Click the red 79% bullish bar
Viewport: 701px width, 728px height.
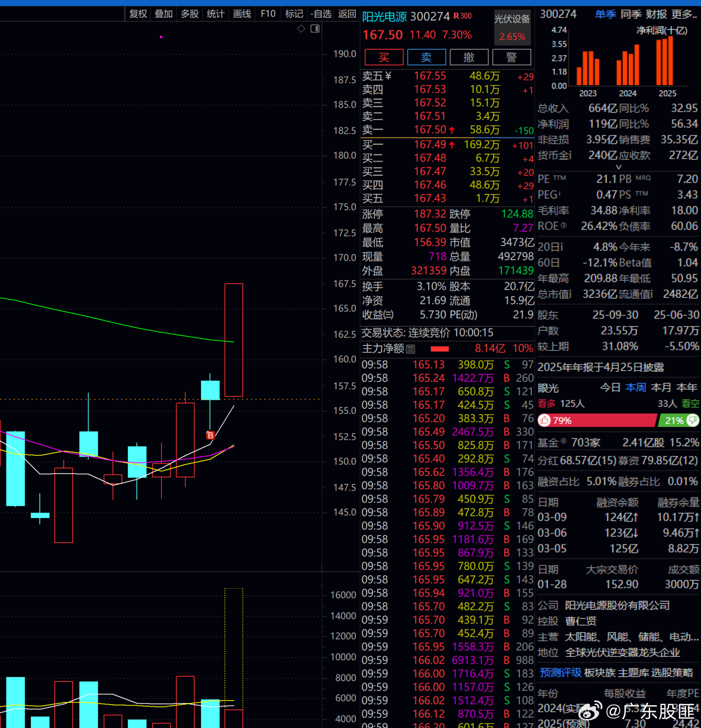click(598, 420)
